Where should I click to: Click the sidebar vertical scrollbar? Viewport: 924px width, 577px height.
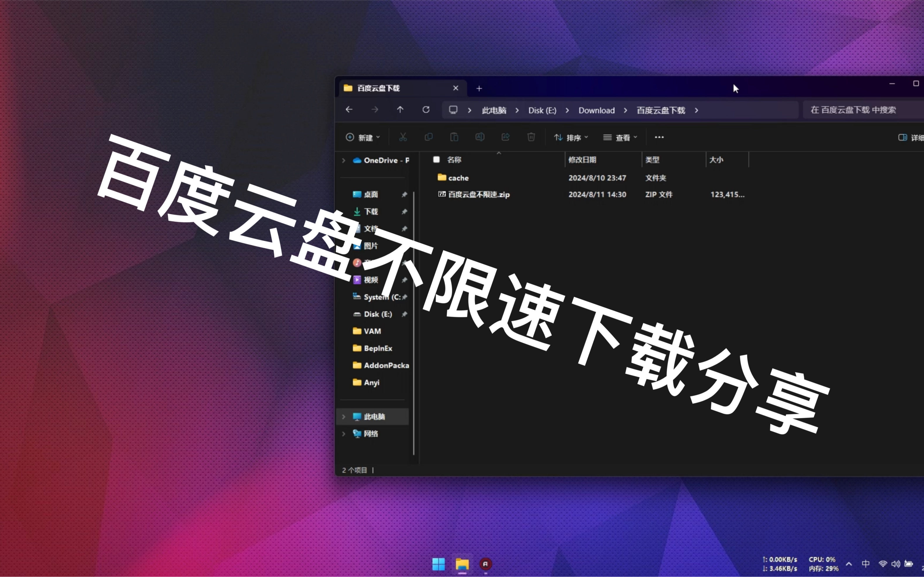click(414, 323)
